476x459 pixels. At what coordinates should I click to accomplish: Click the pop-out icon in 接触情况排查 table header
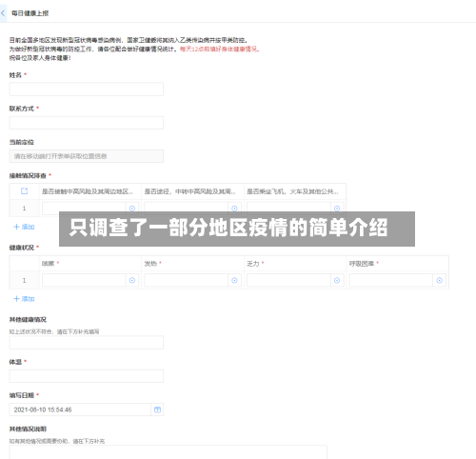pos(24,191)
